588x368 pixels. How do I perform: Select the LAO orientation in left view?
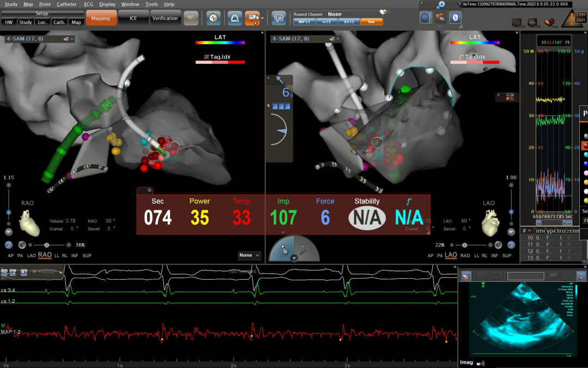32,256
